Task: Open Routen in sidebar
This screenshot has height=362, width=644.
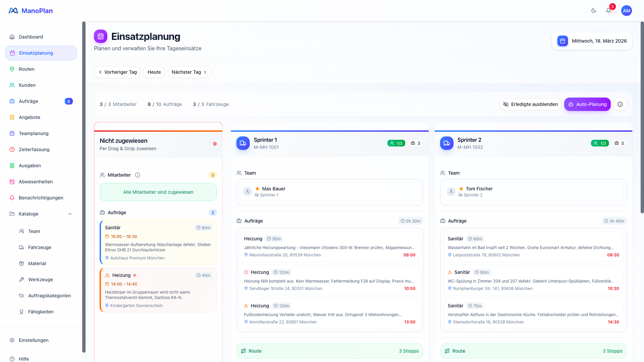Action: (x=26, y=69)
